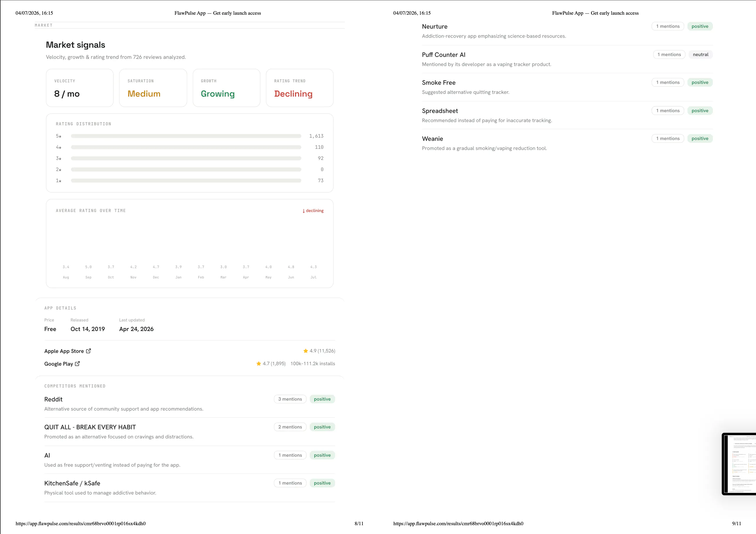Click Weanie's 1 mentions badge
Viewport: 756px width, 534px height.
pos(668,139)
